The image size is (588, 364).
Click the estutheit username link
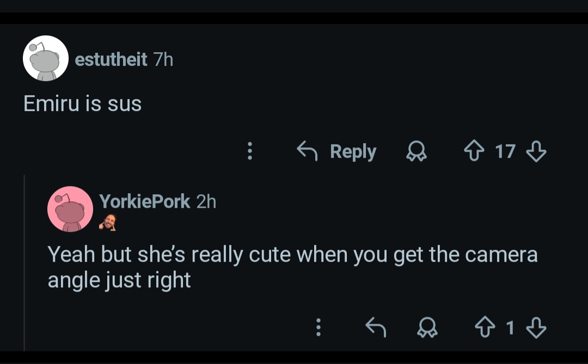pyautogui.click(x=111, y=59)
